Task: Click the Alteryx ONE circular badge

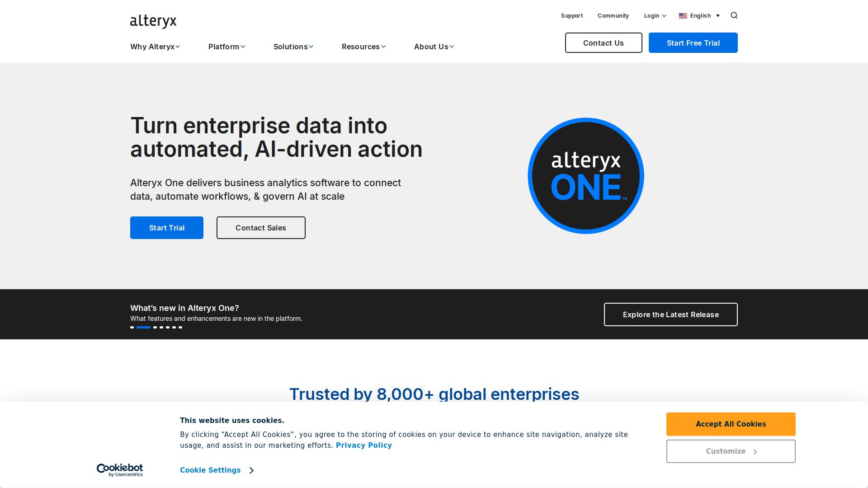Action: coord(586,176)
